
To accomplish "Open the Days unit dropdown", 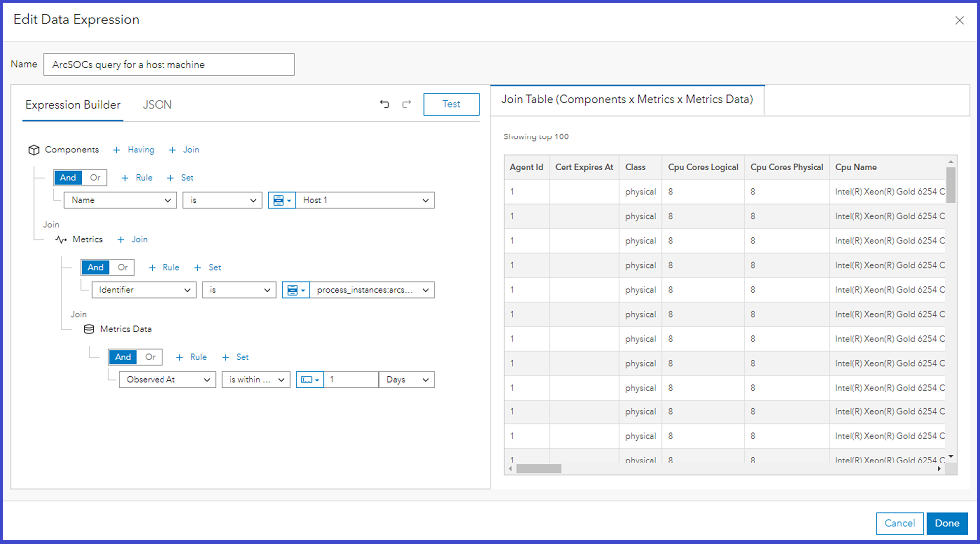I will (407, 380).
